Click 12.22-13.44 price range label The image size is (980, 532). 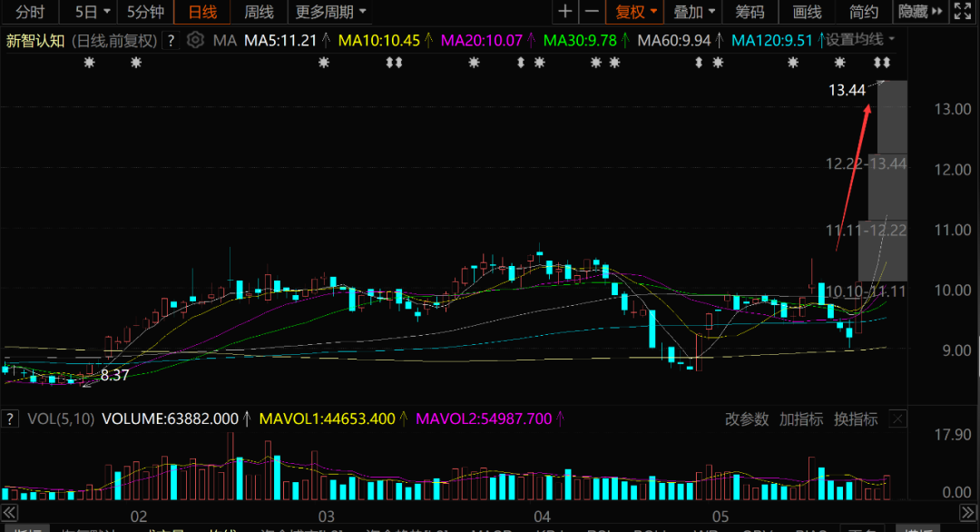click(866, 163)
